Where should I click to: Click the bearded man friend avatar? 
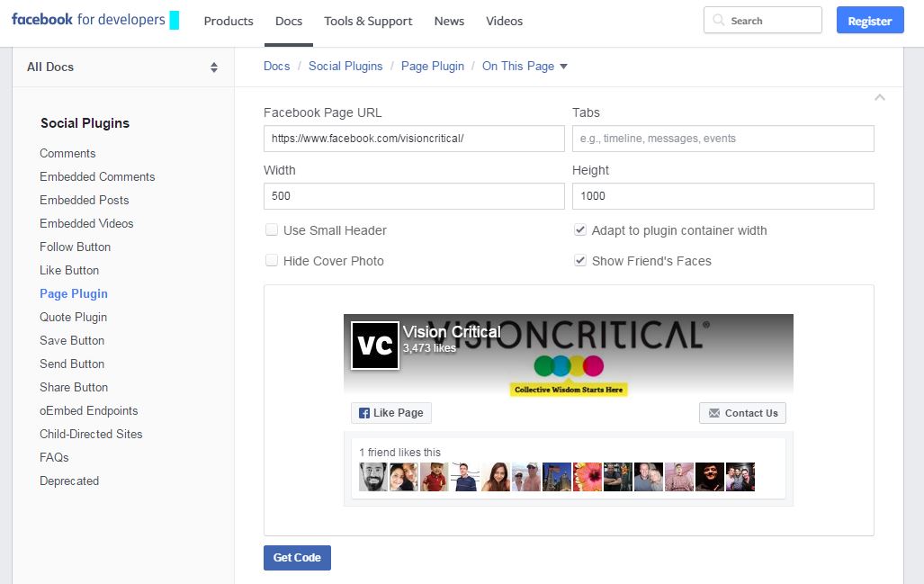373,477
